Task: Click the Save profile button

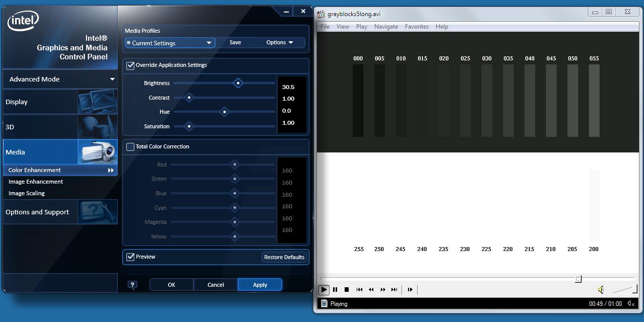Action: coord(235,43)
